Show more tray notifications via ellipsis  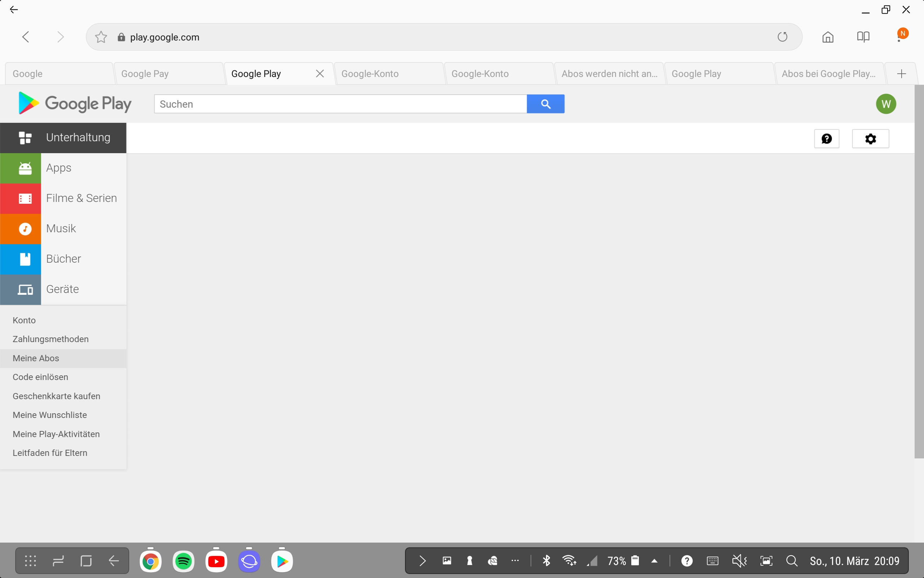pos(515,561)
